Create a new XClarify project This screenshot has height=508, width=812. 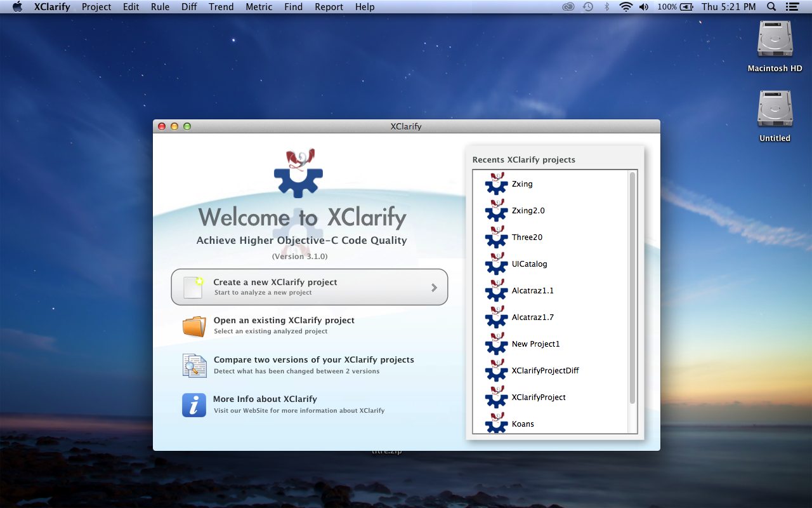310,287
